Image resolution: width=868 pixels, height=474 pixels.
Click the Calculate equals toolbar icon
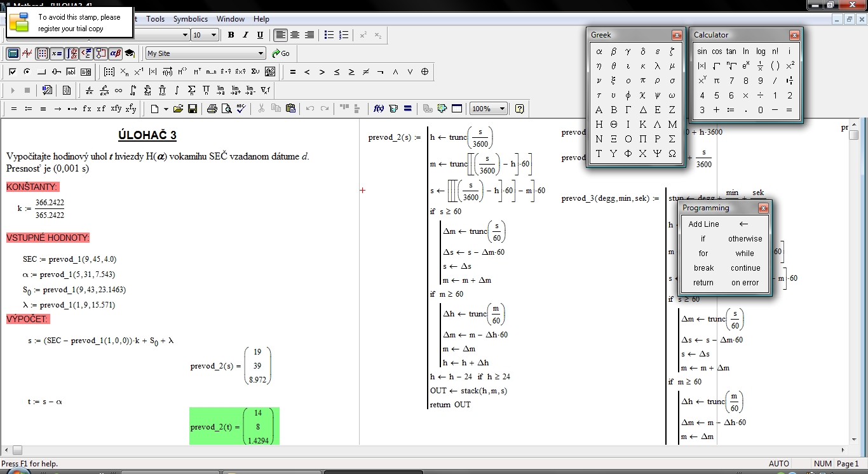408,109
